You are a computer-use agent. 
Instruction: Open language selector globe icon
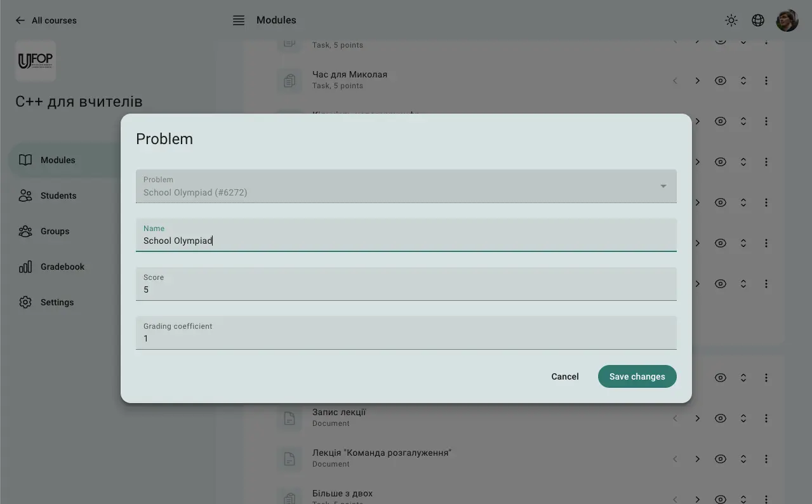[x=757, y=20]
